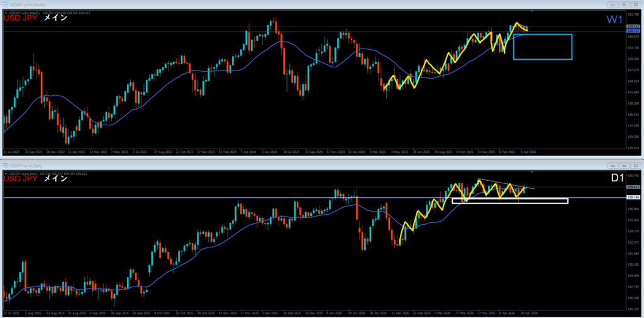Viewport: 644px width, 318px height.
Task: Click the red USD JPY label on Weekly chart
Action: (19, 18)
